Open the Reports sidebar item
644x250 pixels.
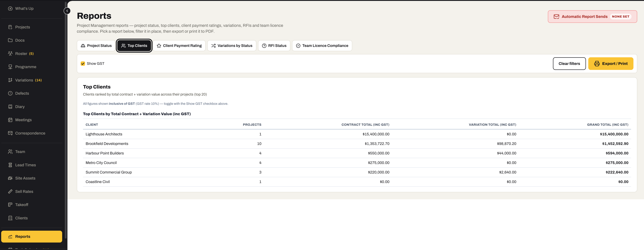click(32, 237)
